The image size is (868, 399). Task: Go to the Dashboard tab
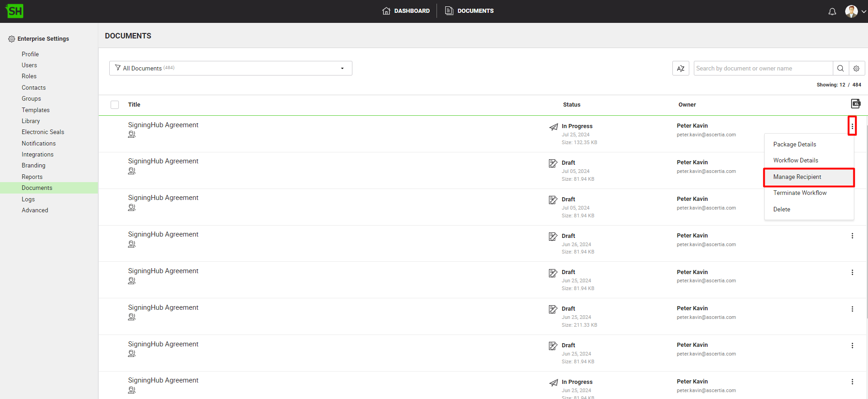406,11
